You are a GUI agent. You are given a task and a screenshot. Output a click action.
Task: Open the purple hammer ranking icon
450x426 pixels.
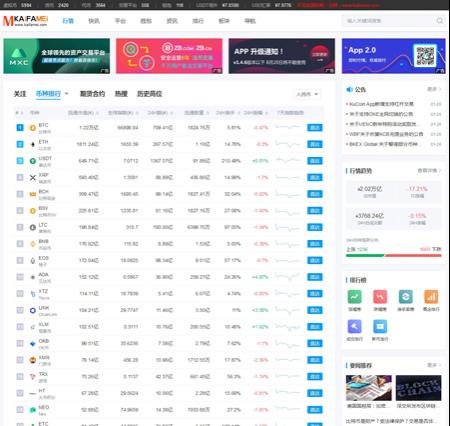coord(355,326)
